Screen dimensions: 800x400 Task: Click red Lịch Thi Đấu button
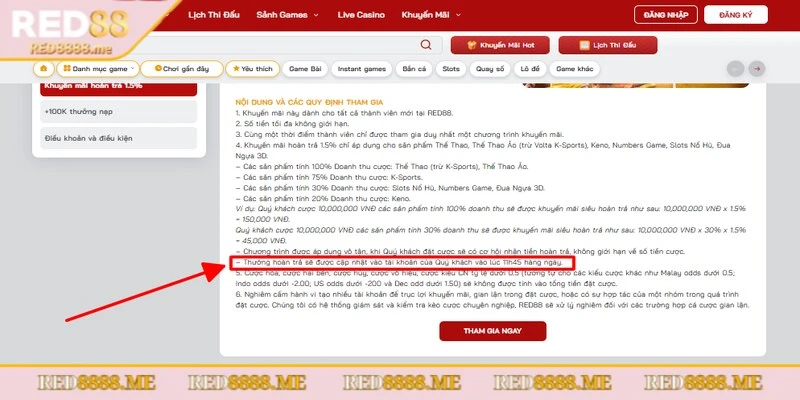coord(608,45)
